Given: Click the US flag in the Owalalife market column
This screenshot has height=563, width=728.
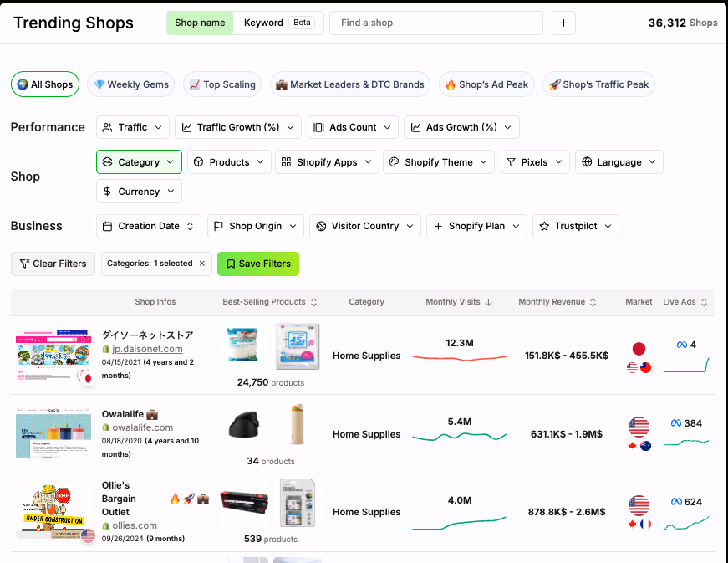Looking at the screenshot, I should pyautogui.click(x=639, y=427).
